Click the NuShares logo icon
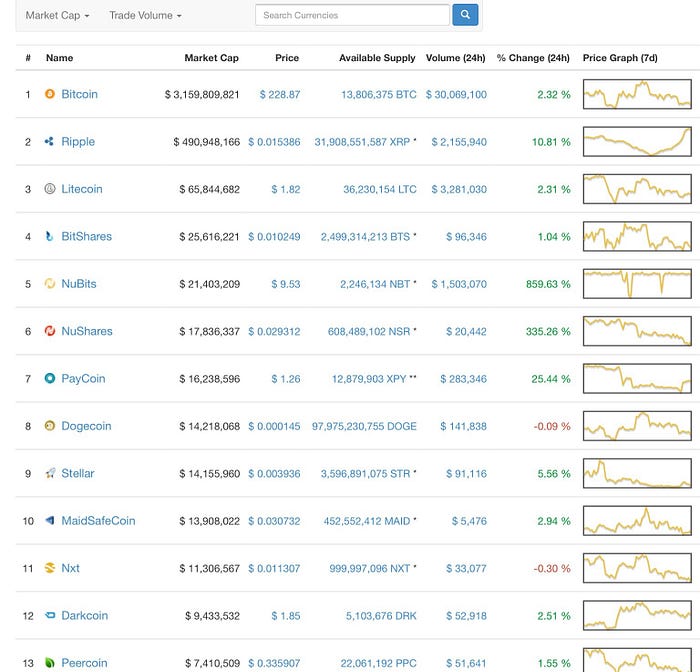 click(x=50, y=330)
